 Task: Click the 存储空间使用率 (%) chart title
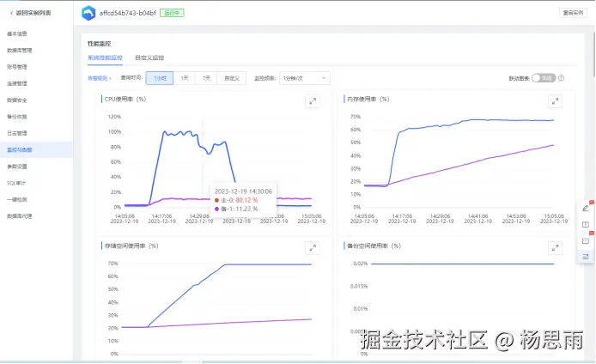click(x=131, y=246)
